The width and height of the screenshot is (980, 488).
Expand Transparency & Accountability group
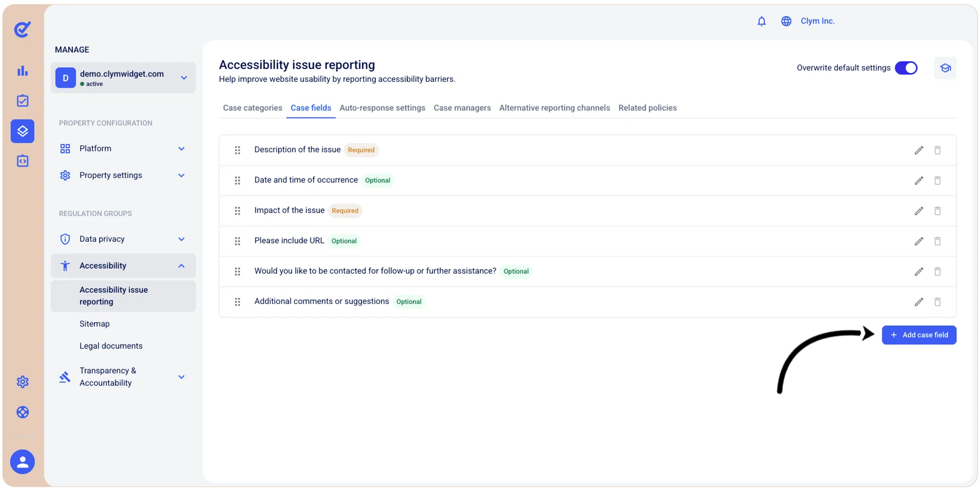coord(123,377)
